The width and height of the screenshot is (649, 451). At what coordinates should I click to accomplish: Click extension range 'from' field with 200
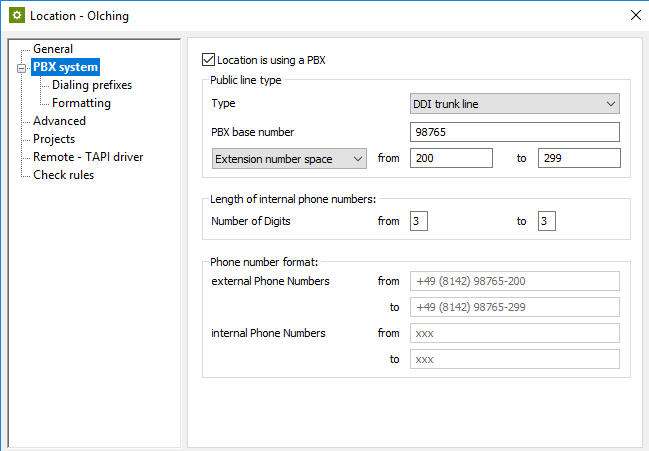point(451,158)
